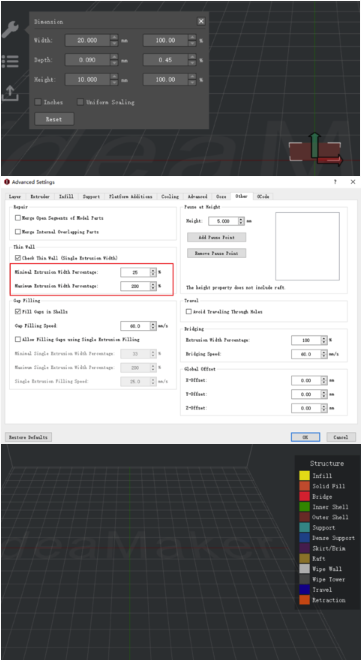Click the Advanced Settings title bar app icon
Viewport: 361px width, 660px height.
pyautogui.click(x=6, y=182)
